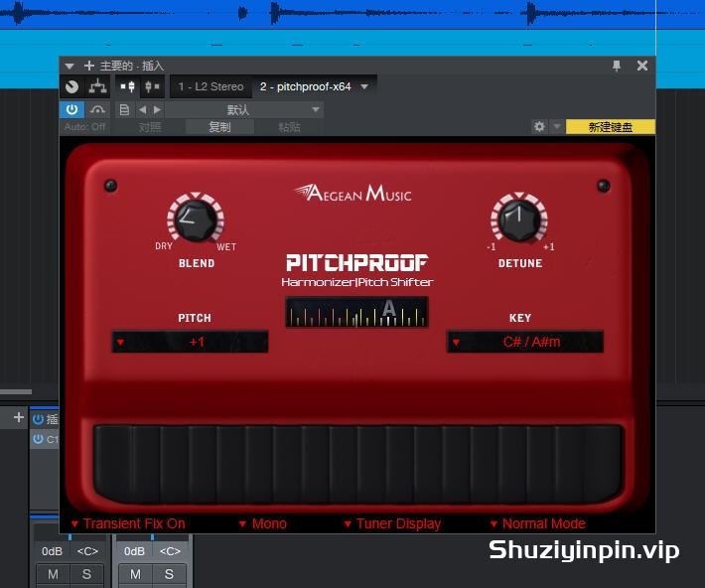Viewport: 705px width, 588px height.
Task: Open plugin settings gear icon
Action: [x=539, y=127]
